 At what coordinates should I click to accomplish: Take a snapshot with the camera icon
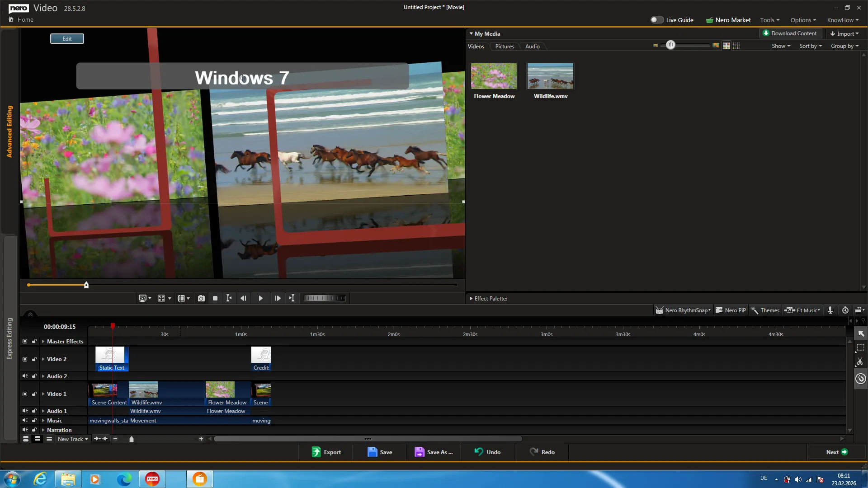202,298
